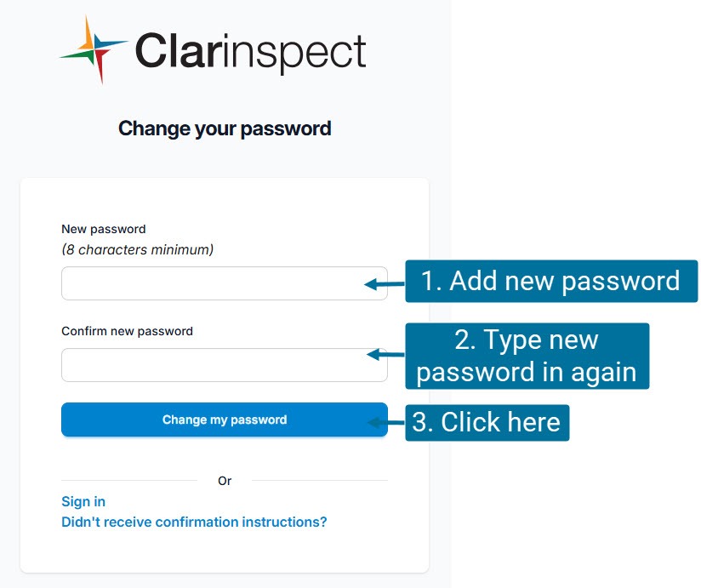The image size is (701, 588).
Task: Click the "3. Click here" callout
Action: 487,422
